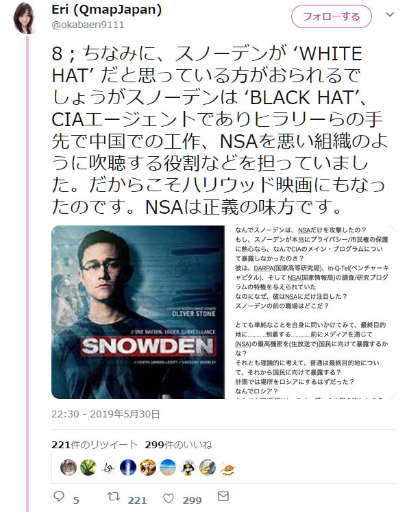Open the @okabaeri9111 handle link

(x=88, y=25)
